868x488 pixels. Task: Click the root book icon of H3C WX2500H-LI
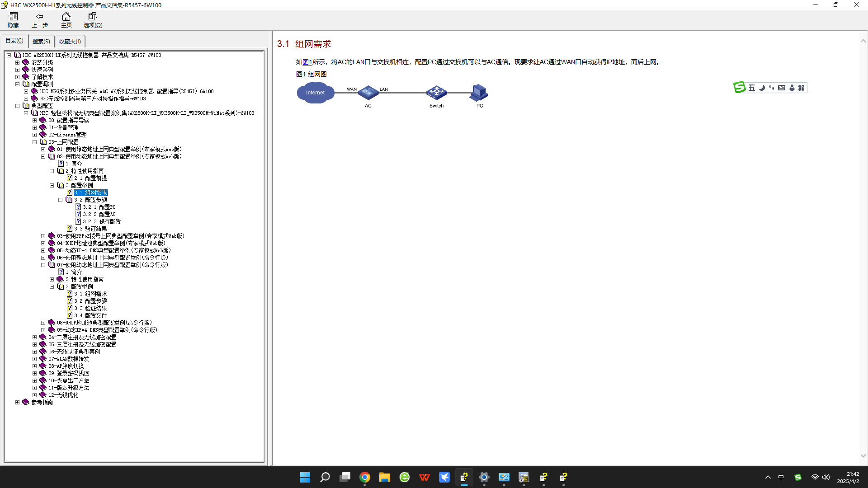[x=18, y=55]
